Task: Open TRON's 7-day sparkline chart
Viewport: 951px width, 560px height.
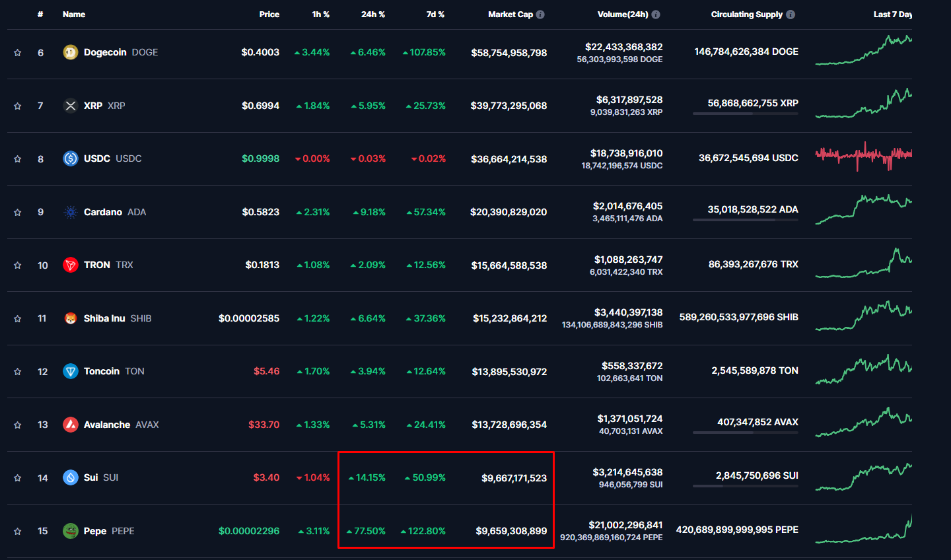Action: (x=864, y=263)
